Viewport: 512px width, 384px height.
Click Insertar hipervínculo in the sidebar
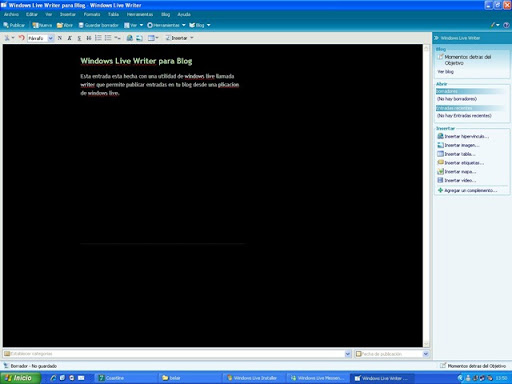(463, 136)
